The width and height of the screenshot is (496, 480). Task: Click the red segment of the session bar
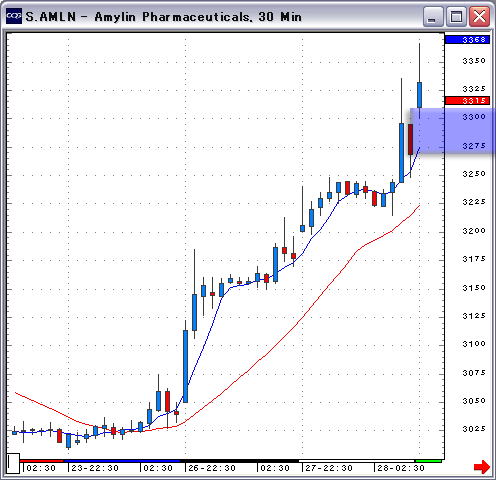point(42,461)
